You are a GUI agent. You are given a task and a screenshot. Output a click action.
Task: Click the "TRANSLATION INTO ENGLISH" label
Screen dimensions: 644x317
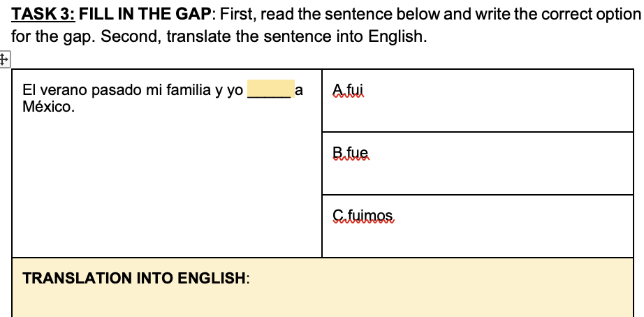(136, 278)
